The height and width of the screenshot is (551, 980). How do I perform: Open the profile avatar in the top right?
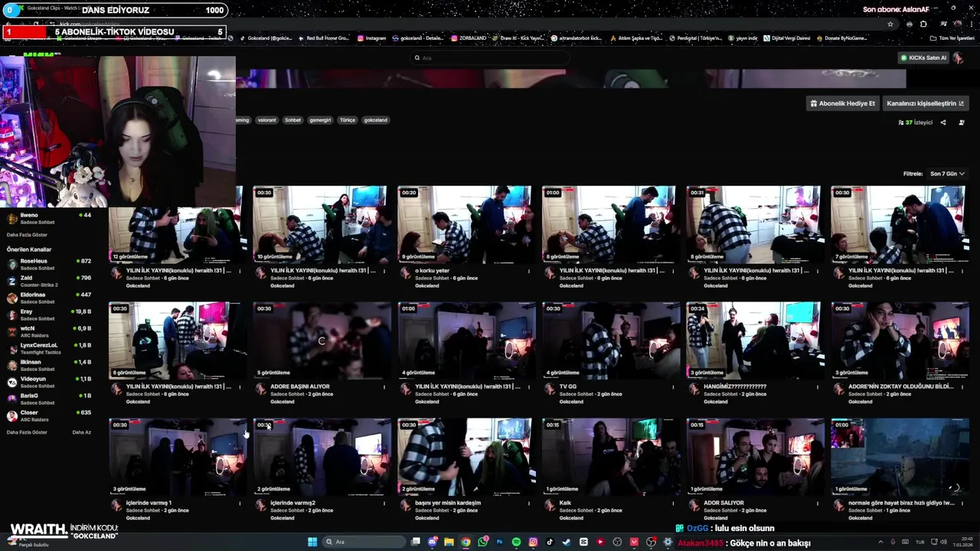(958, 57)
